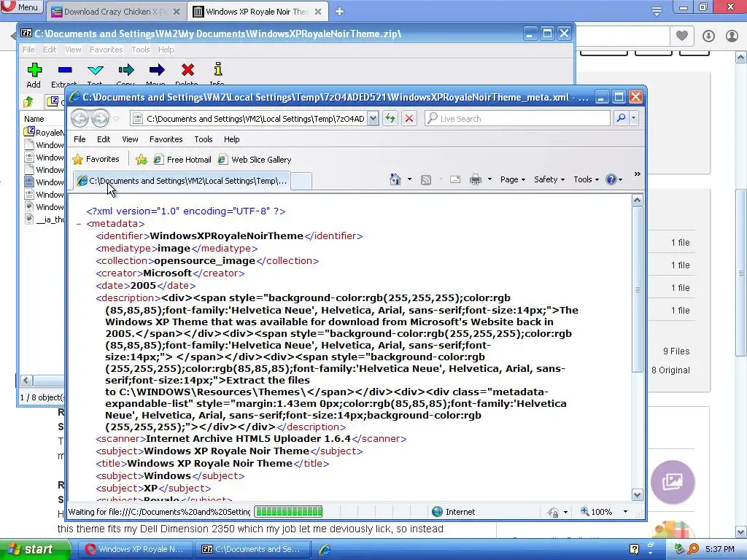Image resolution: width=747 pixels, height=560 pixels.
Task: Open the IE Tools command bar dropdown
Action: click(586, 179)
